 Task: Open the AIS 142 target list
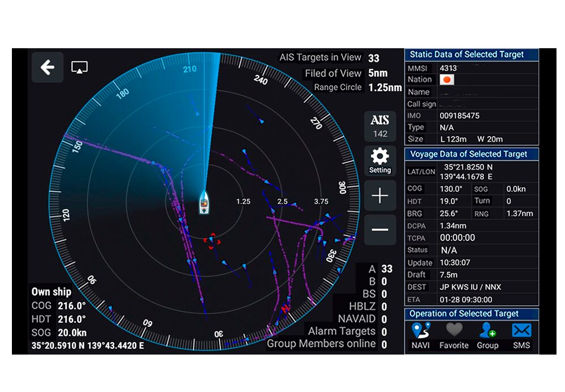click(x=380, y=127)
